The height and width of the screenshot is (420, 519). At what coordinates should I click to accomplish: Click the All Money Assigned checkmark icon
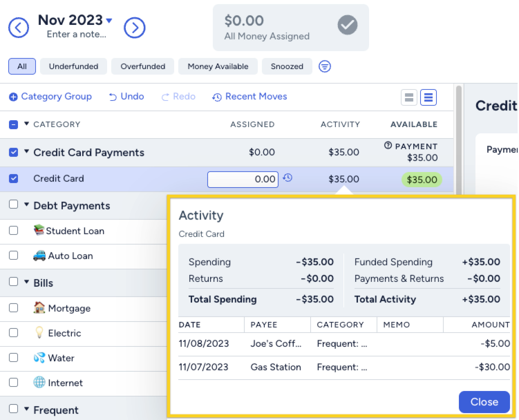(348, 26)
